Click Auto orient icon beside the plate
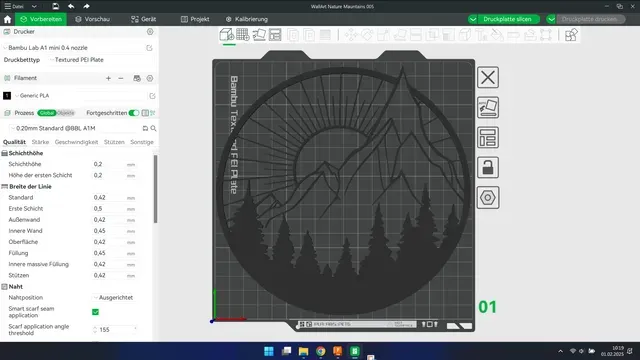640x360 pixels. click(x=488, y=107)
